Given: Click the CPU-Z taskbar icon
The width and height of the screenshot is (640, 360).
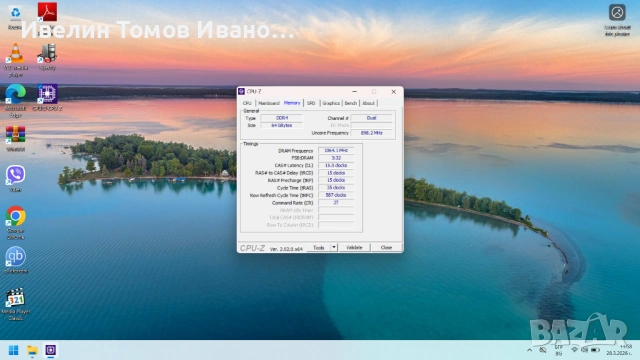Looking at the screenshot, I should (51, 350).
